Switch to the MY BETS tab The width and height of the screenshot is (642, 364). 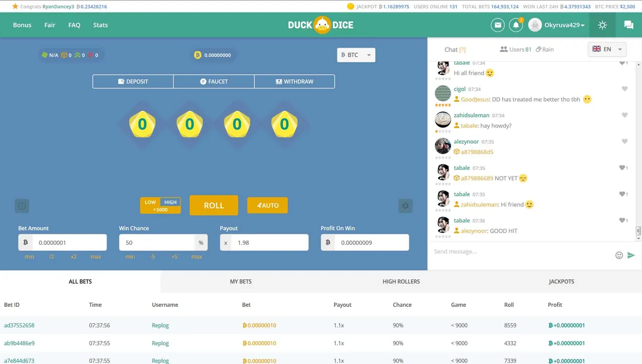coord(241,281)
